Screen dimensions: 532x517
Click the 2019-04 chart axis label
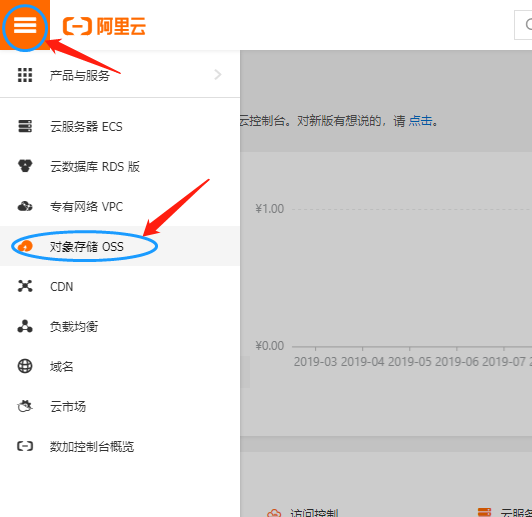pos(362,362)
